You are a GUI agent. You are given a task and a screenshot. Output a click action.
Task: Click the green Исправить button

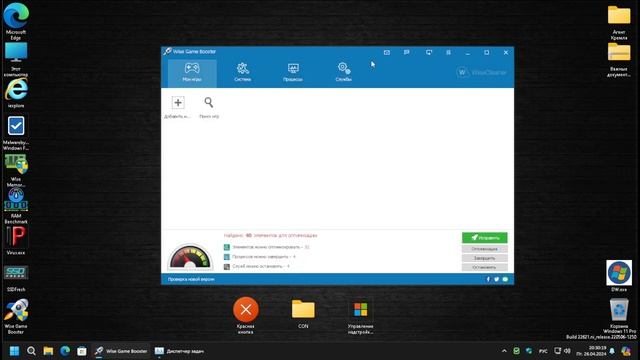[x=484, y=238]
